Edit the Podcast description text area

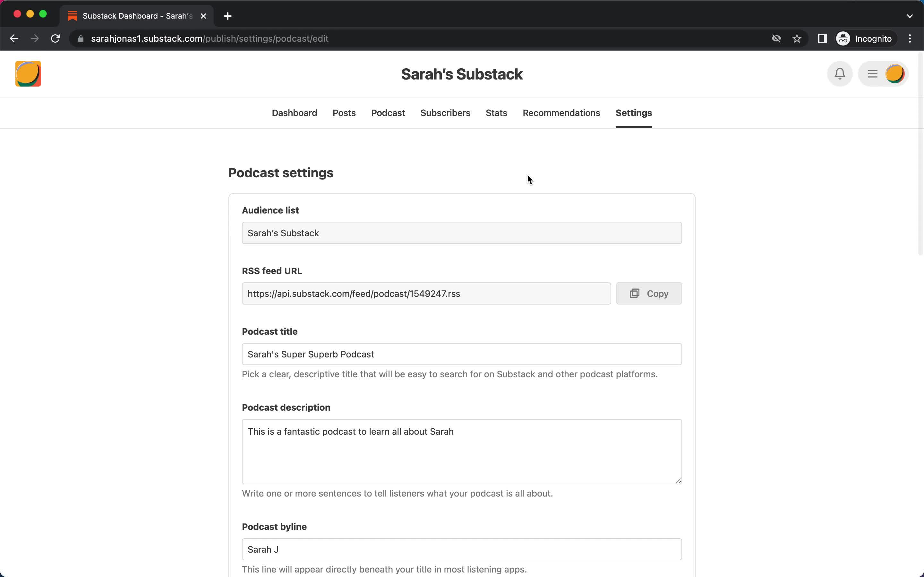click(462, 451)
